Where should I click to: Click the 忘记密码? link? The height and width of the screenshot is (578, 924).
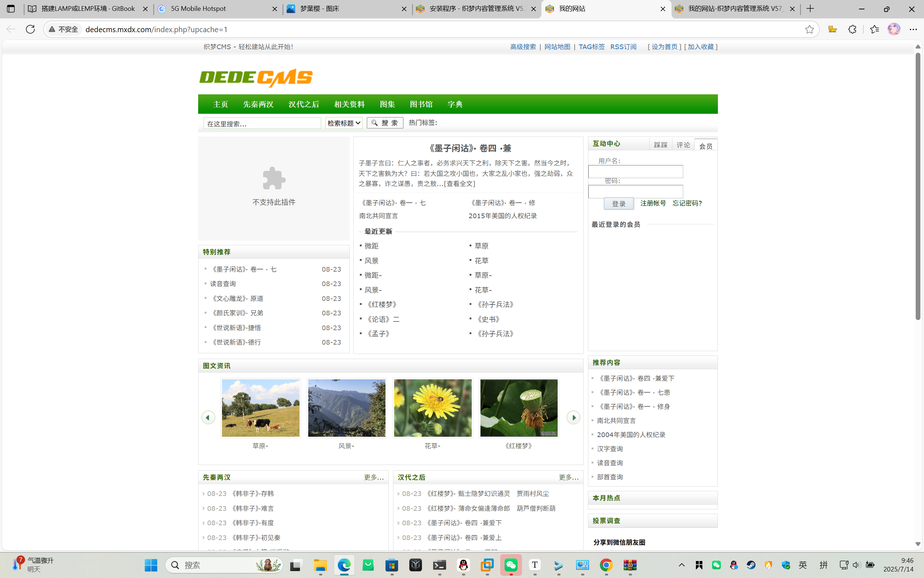point(687,203)
